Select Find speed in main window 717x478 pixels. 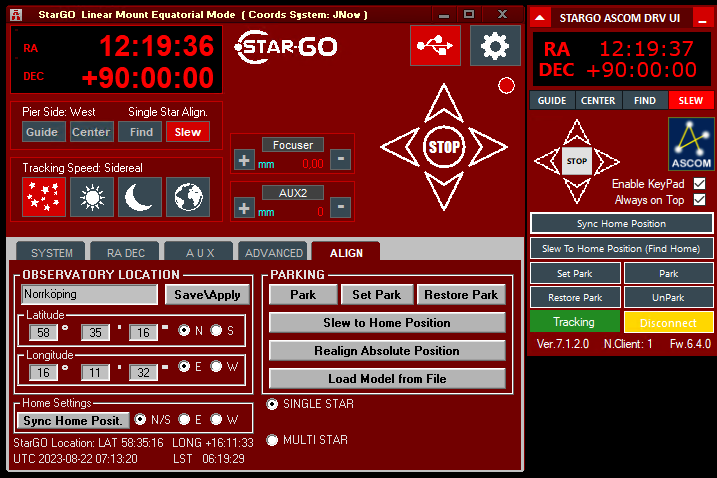141,132
